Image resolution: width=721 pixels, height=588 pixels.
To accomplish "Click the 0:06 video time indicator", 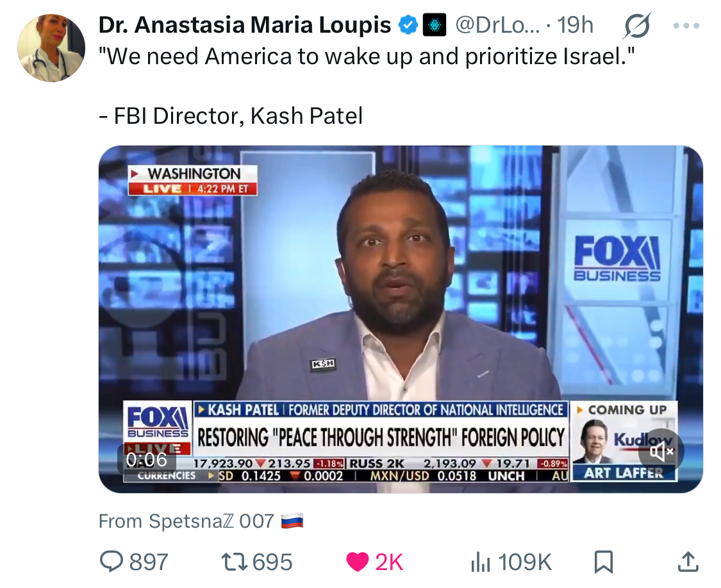I will (146, 459).
